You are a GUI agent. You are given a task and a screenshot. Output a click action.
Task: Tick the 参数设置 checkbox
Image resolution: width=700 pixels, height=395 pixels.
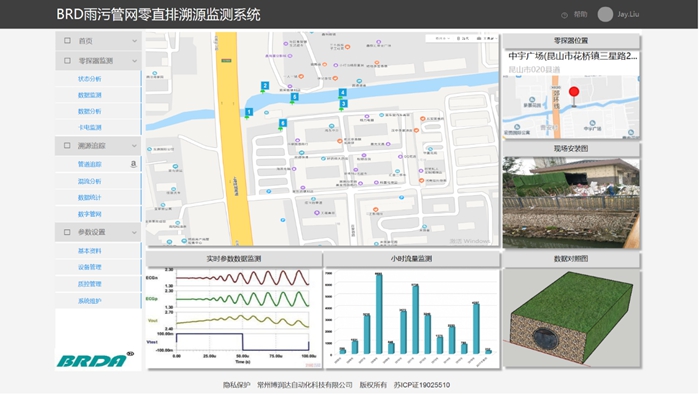[67, 232]
